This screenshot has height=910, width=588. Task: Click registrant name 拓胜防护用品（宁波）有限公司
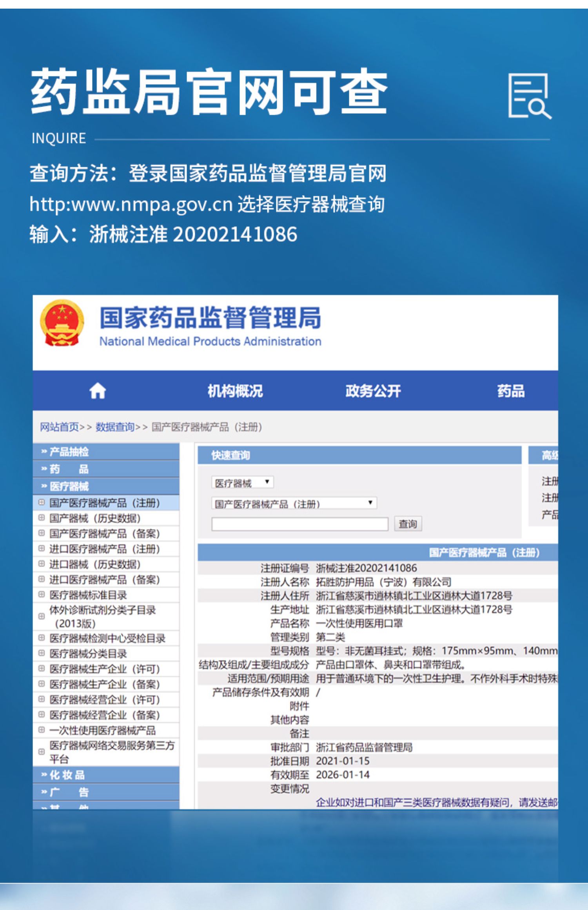coord(384,582)
